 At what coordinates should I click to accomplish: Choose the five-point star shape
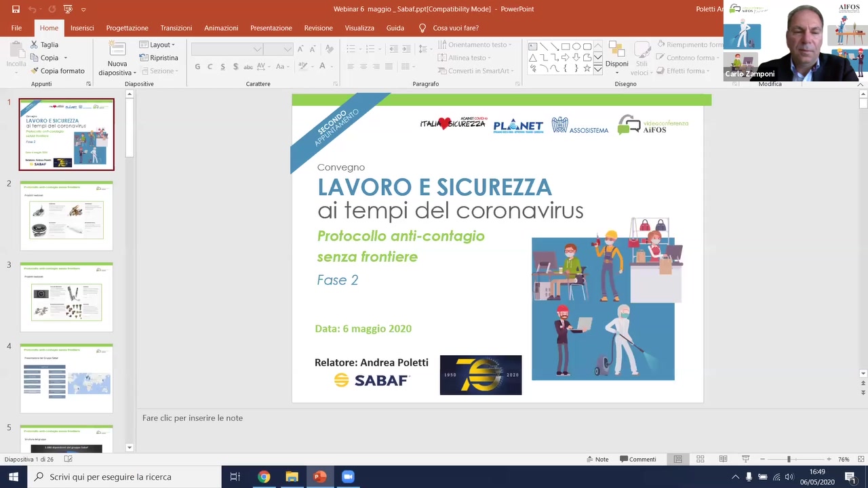click(x=587, y=68)
